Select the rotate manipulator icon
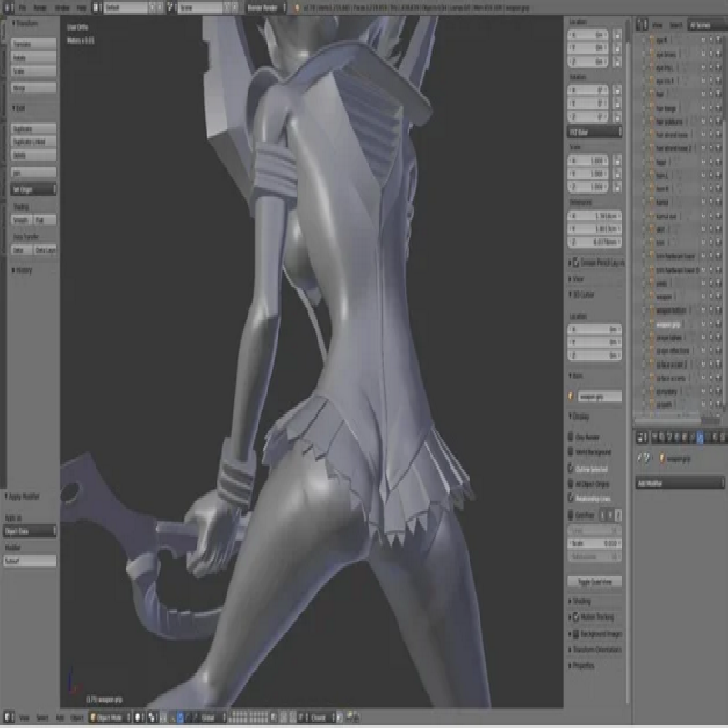Viewport: 728px width, 728px height. 187,717
